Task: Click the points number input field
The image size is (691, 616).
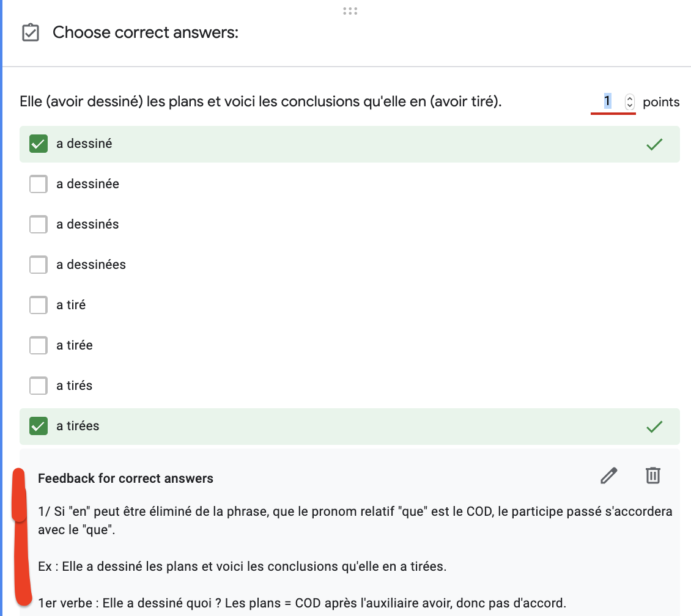Action: pyautogui.click(x=607, y=101)
